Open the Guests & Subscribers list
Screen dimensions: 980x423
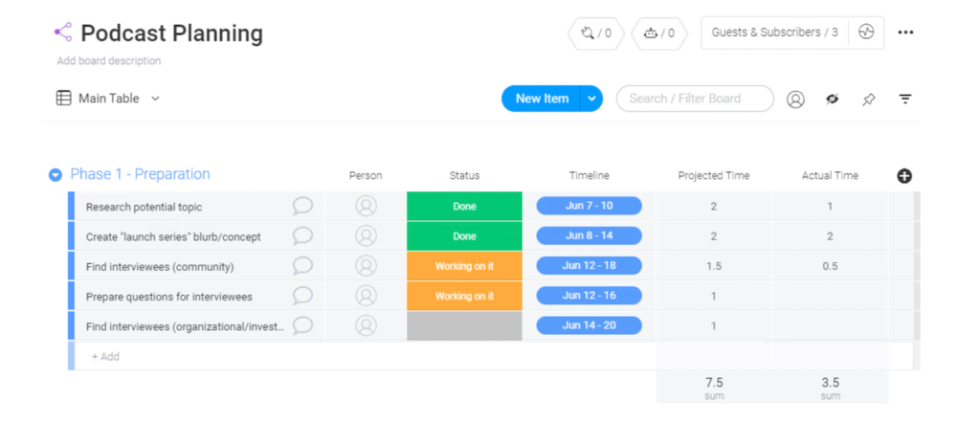(774, 33)
